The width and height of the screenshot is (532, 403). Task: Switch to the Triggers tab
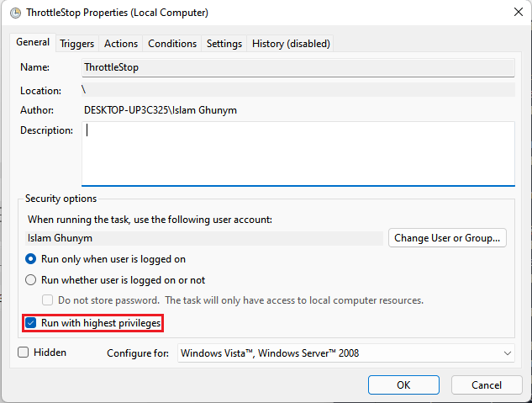pyautogui.click(x=77, y=44)
